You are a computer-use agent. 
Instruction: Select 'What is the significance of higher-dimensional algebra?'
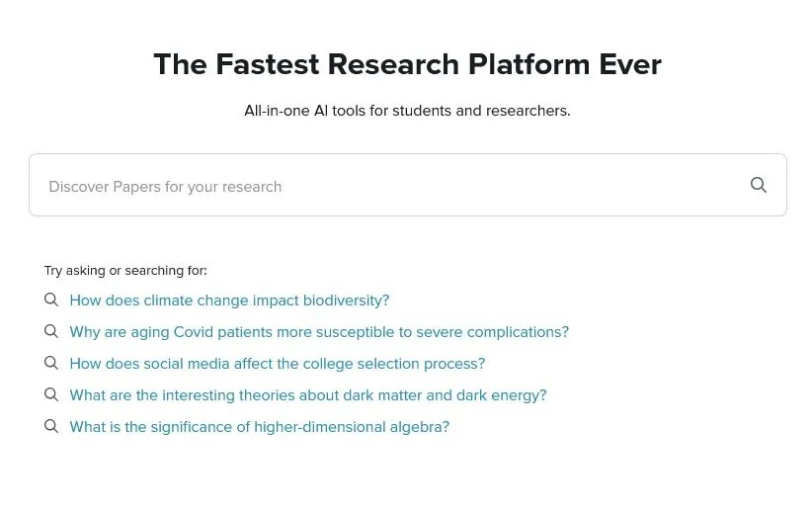259,427
